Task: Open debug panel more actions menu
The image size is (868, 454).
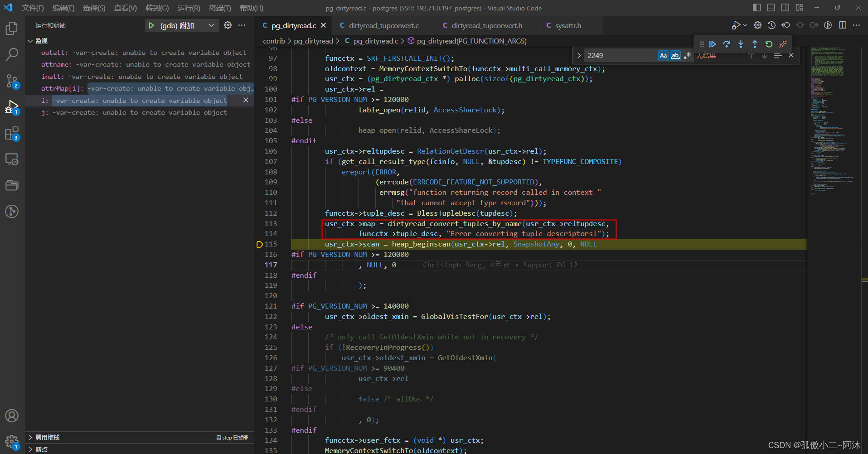Action: point(242,25)
